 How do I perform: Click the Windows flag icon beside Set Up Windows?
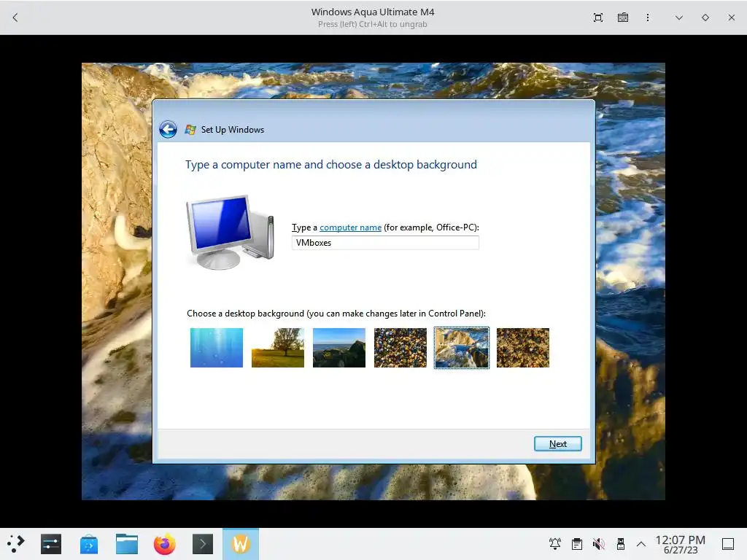click(x=190, y=130)
